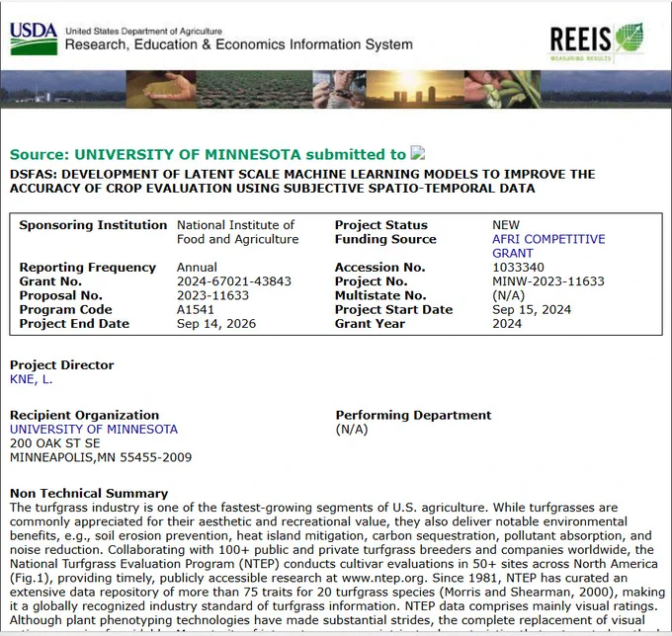Viewport: 672px width, 636px height.
Task: Click grant number 2024-67021-43843
Action: (x=234, y=281)
